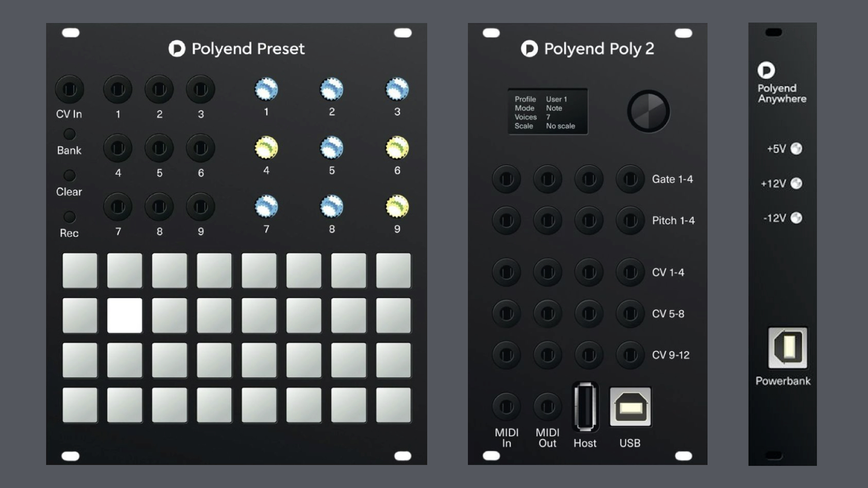Click the Poly 2 encoder knob
Viewport: 868px width, 488px height.
coord(648,111)
